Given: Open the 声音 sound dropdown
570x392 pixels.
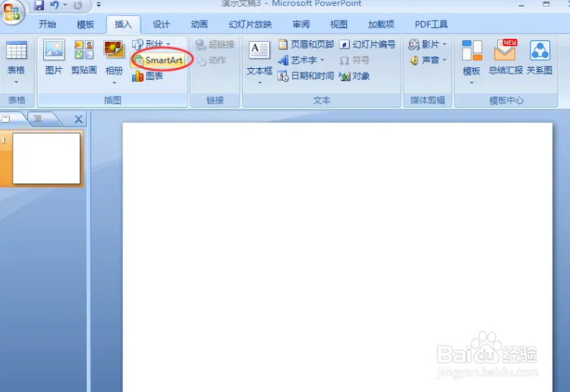Looking at the screenshot, I should (428, 60).
